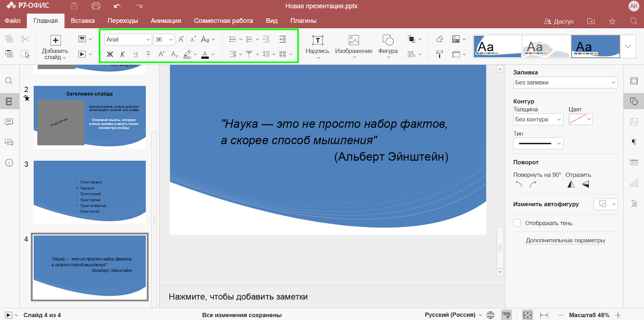Image resolution: width=644 pixels, height=320 pixels.
Task: Expand the slide themes gallery
Action: [x=628, y=46]
